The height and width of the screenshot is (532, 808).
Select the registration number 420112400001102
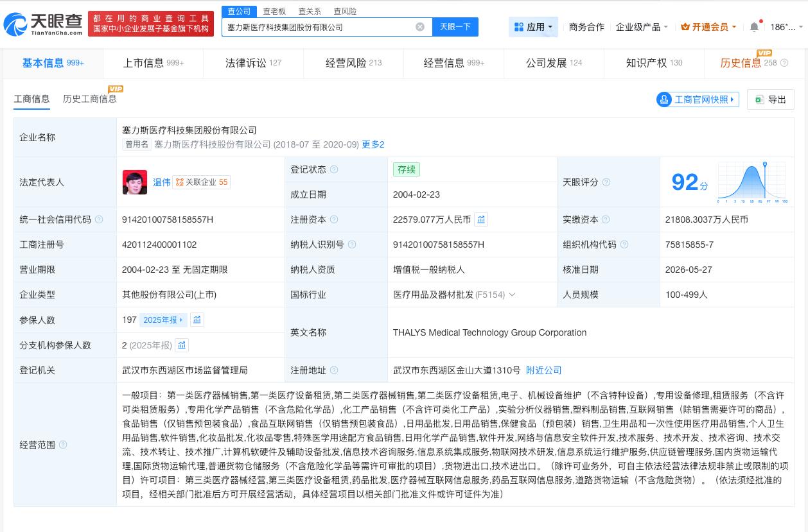pyautogui.click(x=159, y=245)
